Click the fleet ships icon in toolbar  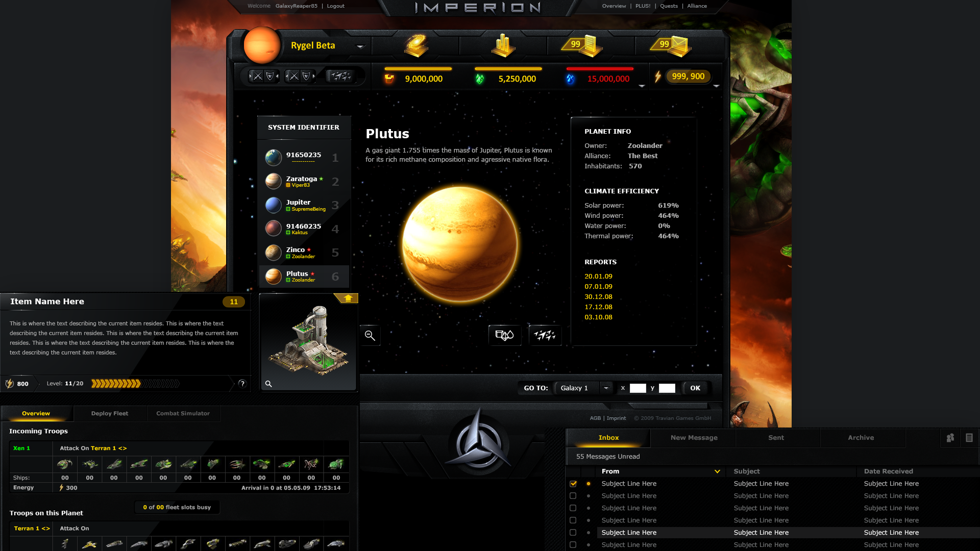click(340, 77)
